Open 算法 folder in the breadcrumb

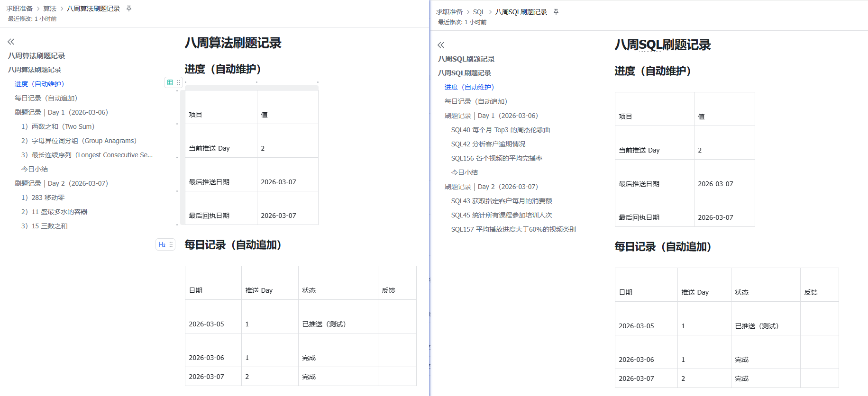(50, 9)
